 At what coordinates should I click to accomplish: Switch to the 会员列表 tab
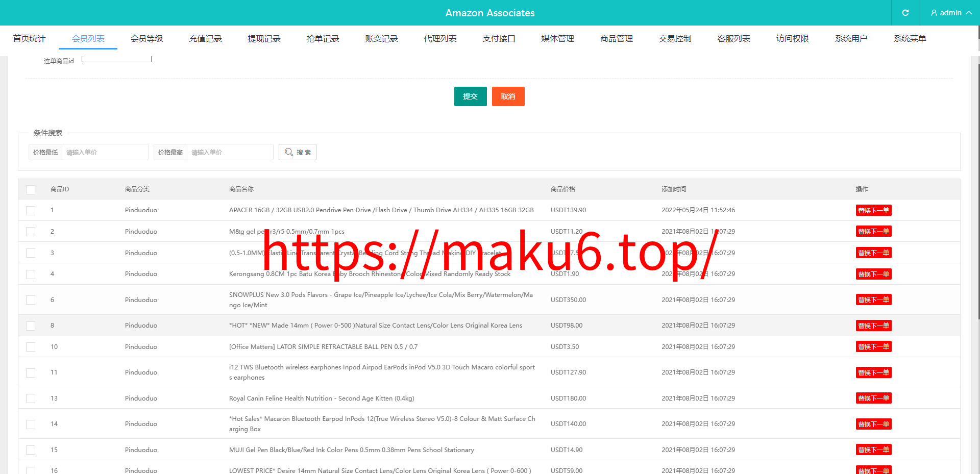pyautogui.click(x=88, y=38)
